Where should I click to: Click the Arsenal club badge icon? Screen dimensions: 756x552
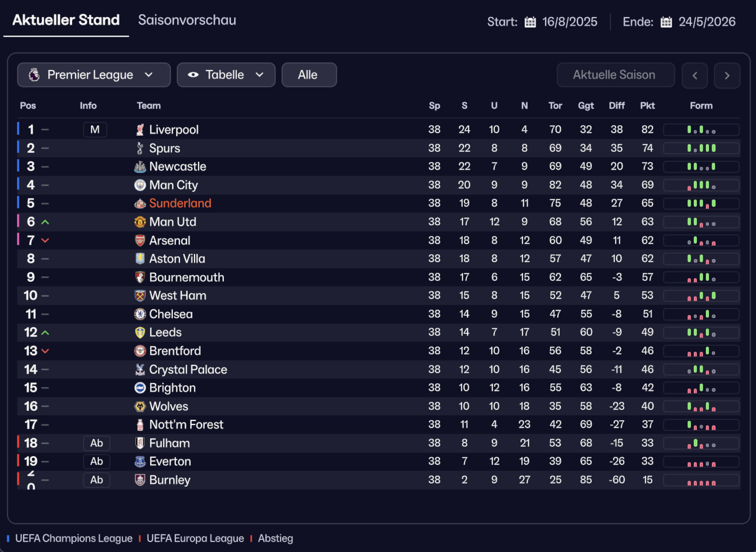coord(140,241)
